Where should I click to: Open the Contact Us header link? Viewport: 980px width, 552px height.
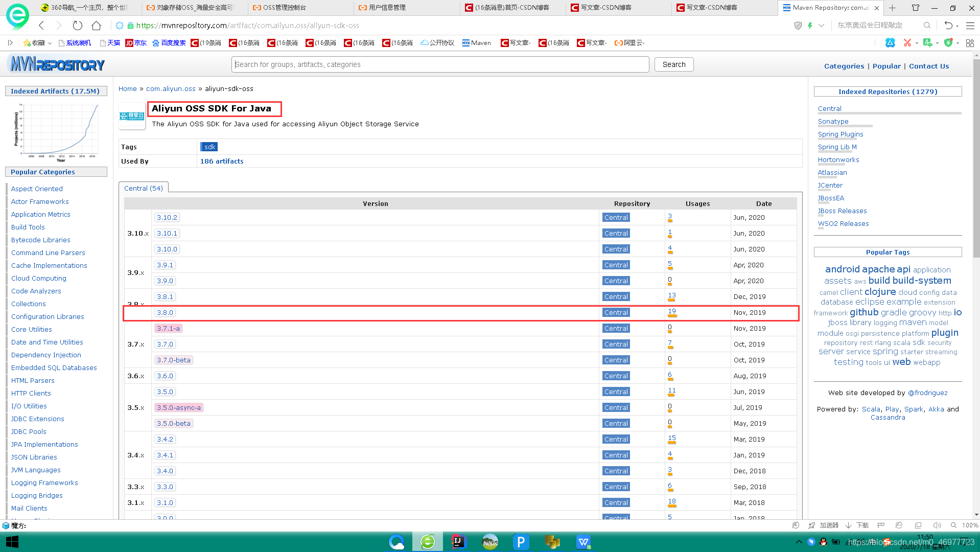pos(929,66)
